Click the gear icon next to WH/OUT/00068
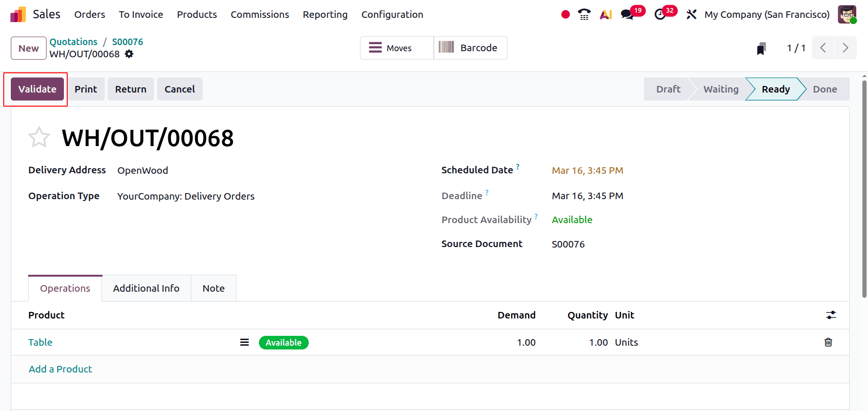Viewport: 868px width, 411px height. point(129,54)
